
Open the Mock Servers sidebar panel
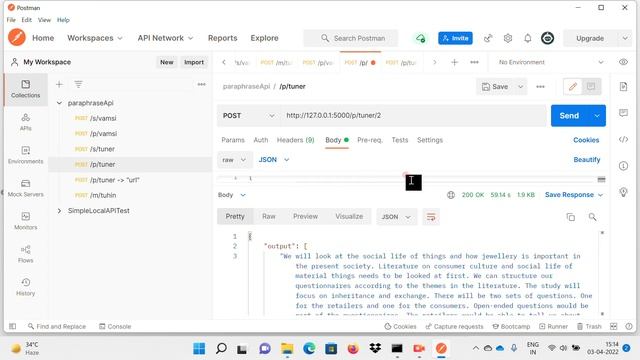pyautogui.click(x=25, y=188)
